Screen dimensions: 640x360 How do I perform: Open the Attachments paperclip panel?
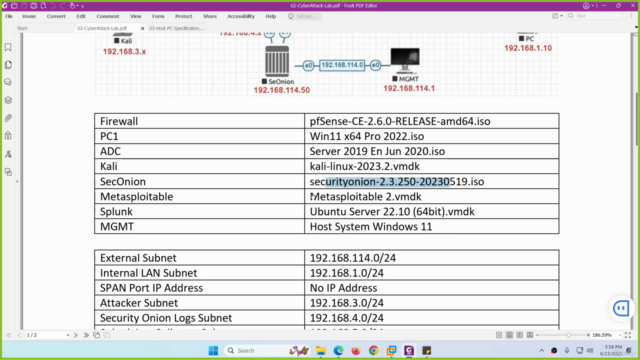[x=8, y=118]
